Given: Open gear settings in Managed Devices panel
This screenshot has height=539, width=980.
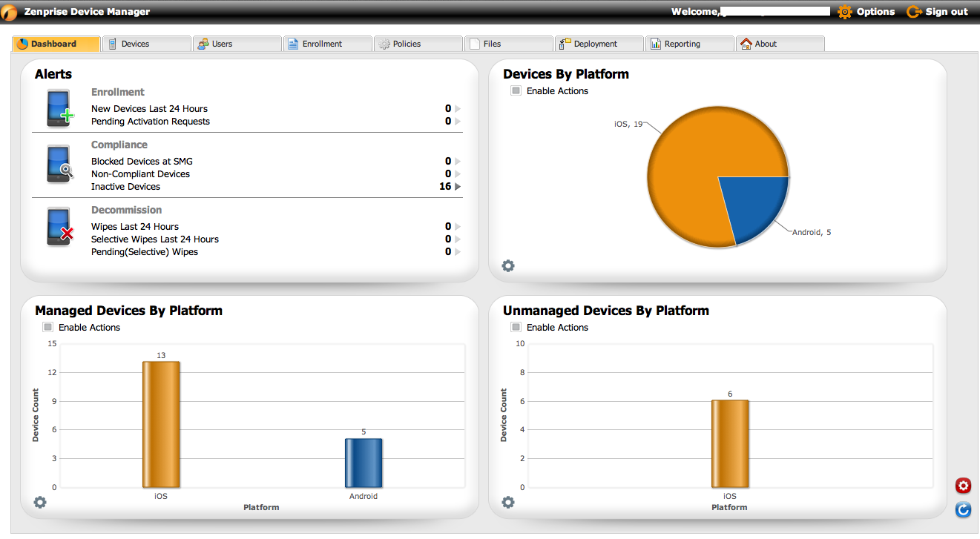Looking at the screenshot, I should [40, 502].
